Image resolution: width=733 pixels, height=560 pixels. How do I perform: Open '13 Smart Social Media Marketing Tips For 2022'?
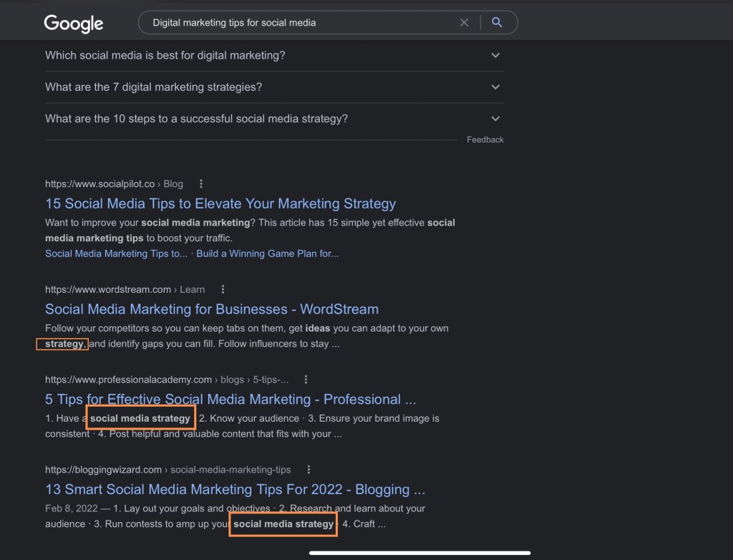(235, 489)
